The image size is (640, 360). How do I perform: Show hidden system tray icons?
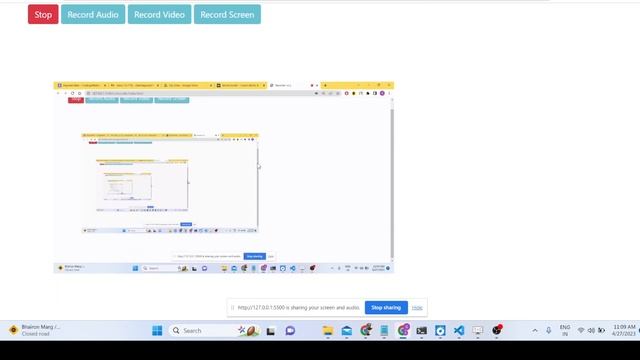coord(535,331)
